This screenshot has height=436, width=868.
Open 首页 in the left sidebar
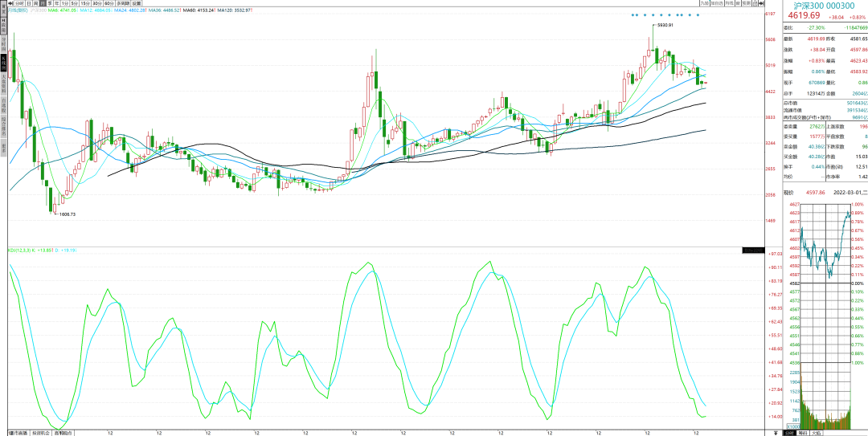3,10
